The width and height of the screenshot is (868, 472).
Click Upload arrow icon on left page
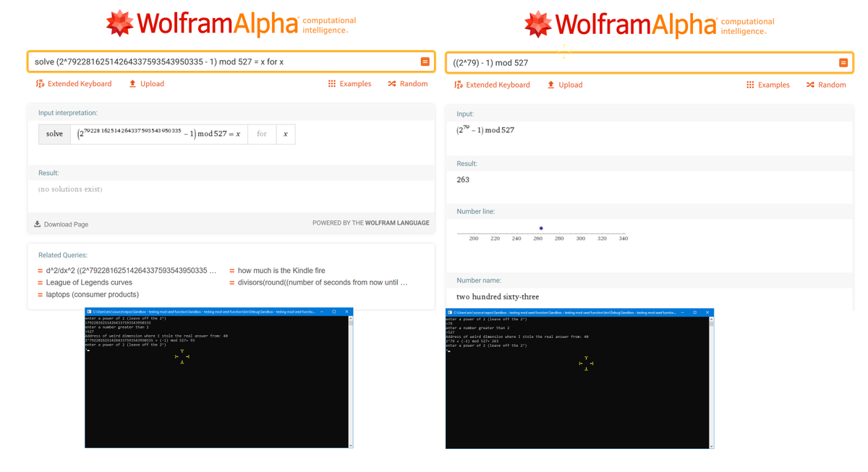point(132,84)
